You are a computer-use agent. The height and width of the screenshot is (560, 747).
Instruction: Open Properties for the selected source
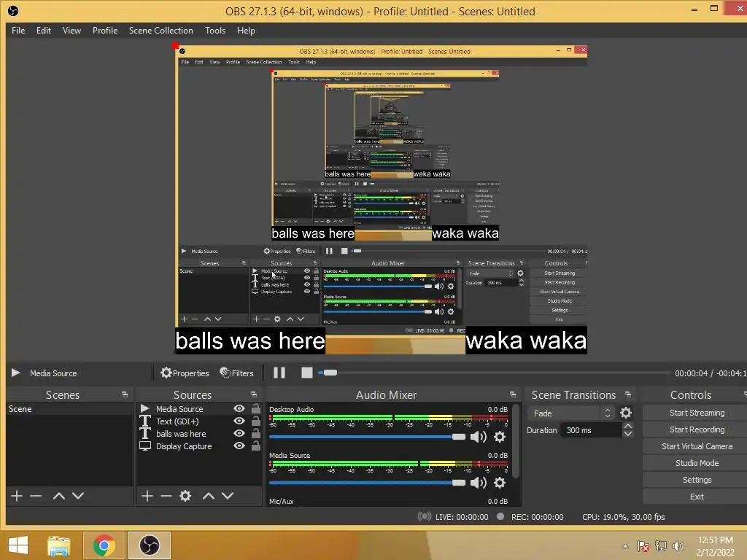click(185, 373)
